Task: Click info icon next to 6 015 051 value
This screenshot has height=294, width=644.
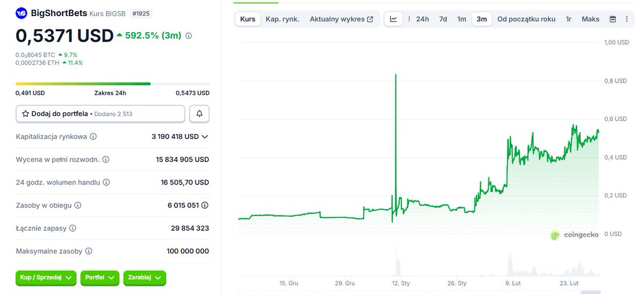Action: (x=205, y=205)
